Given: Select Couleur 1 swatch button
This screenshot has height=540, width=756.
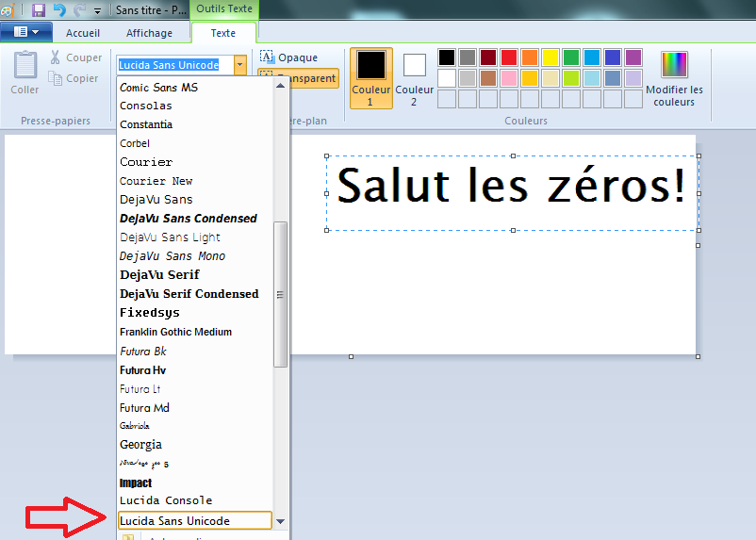Looking at the screenshot, I should [x=371, y=78].
